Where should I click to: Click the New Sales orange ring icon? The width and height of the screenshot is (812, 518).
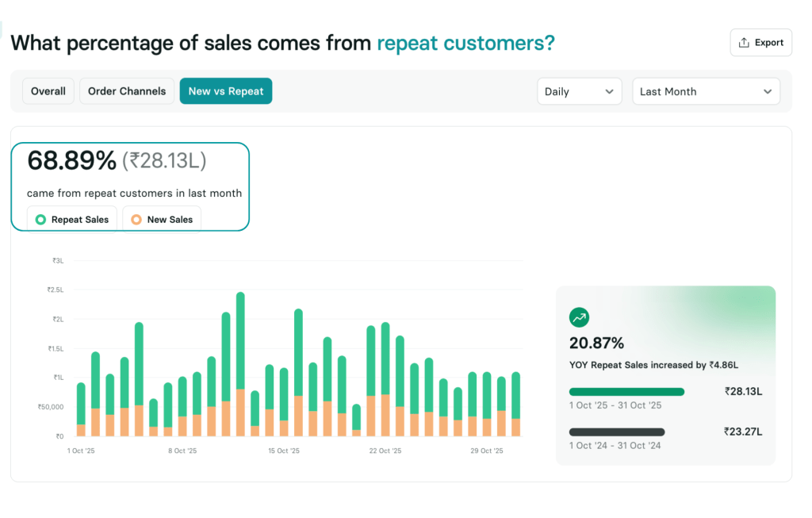(136, 219)
